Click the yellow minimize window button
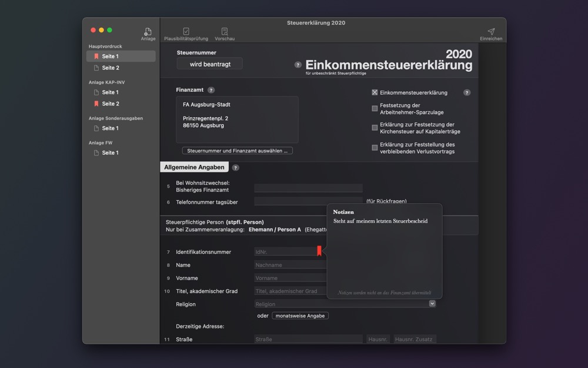588x368 pixels. coord(101,30)
